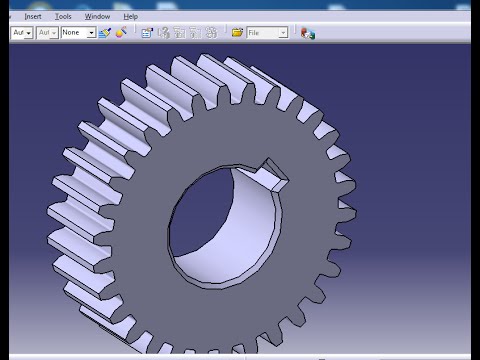Click the blue document properties sheet icon
Image resolution: width=480 pixels, height=360 pixels.
click(147, 33)
